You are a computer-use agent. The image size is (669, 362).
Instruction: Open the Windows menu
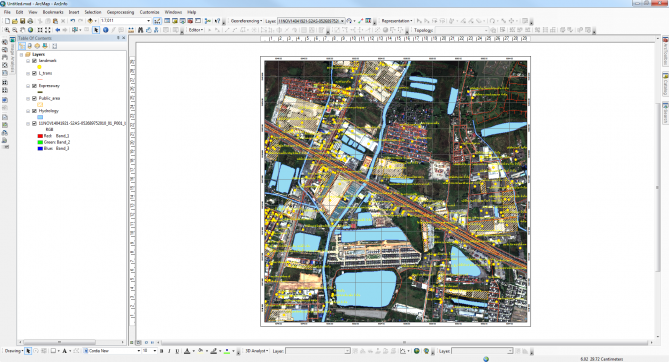(173, 12)
